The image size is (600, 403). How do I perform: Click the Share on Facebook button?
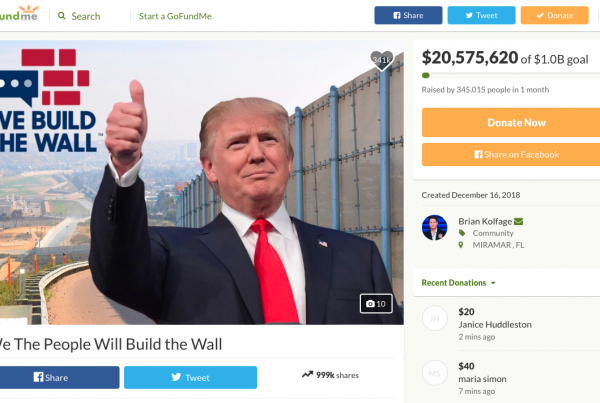[x=511, y=155]
